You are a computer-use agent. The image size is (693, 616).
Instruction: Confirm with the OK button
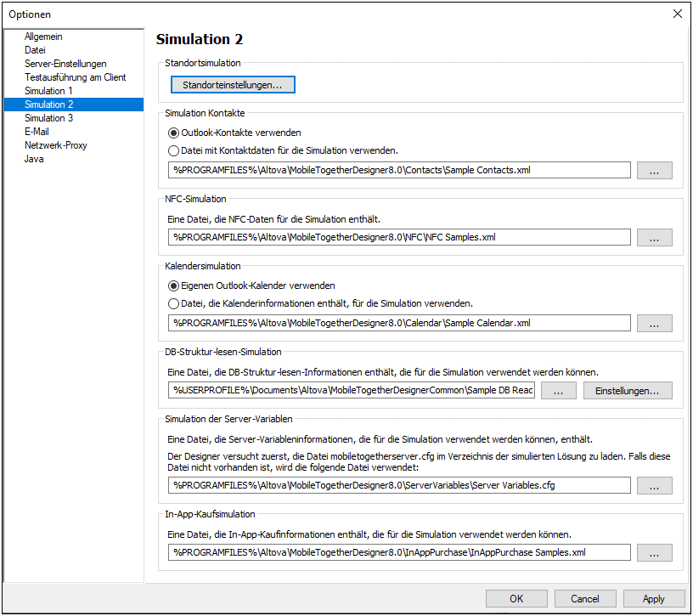[x=516, y=599]
